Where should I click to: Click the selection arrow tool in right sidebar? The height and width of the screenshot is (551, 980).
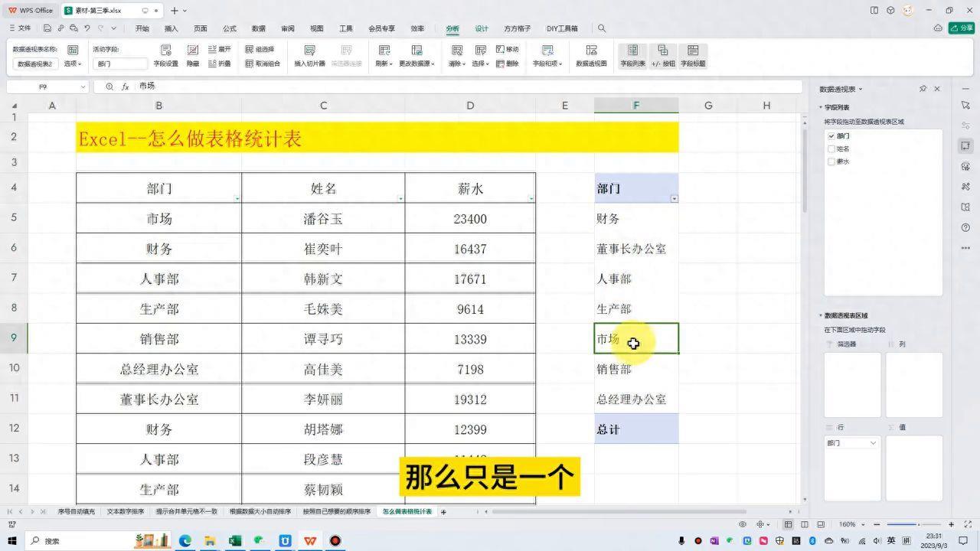[x=965, y=104]
